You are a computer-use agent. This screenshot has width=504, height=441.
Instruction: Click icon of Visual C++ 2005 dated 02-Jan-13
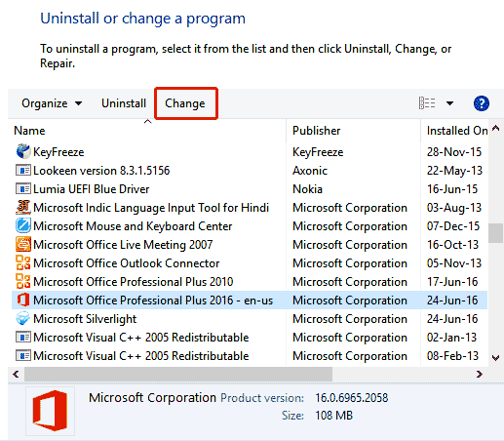tap(23, 337)
